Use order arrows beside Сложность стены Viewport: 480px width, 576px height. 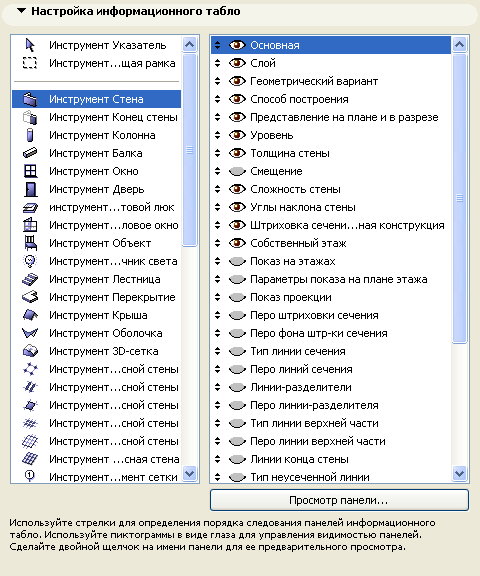coord(217,189)
